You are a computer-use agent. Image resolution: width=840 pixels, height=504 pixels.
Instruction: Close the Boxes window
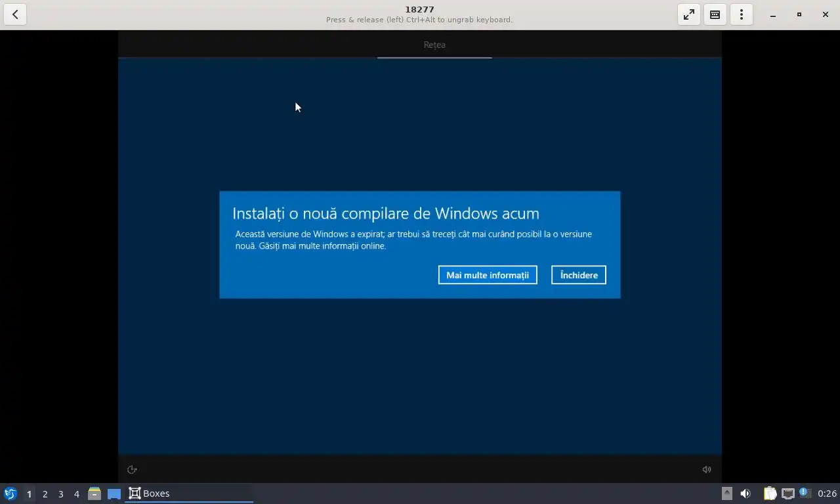point(826,14)
